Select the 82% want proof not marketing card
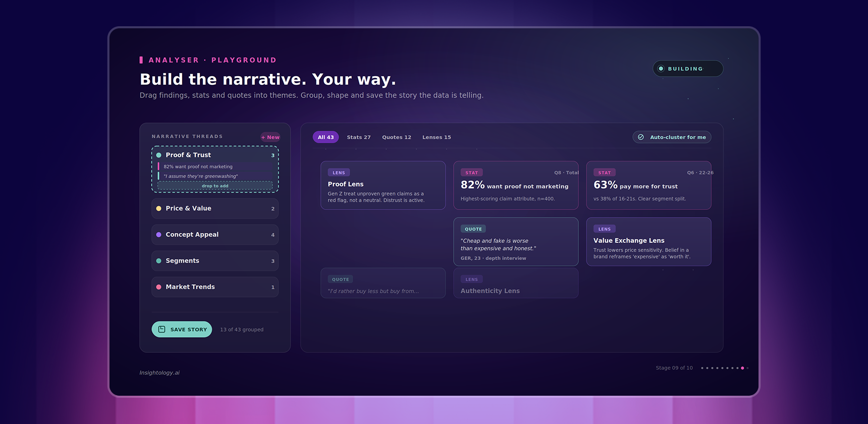The width and height of the screenshot is (868, 424). point(516,185)
